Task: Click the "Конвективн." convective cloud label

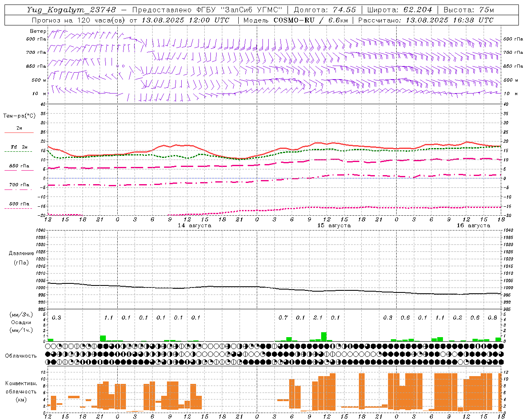Action: click(21, 383)
